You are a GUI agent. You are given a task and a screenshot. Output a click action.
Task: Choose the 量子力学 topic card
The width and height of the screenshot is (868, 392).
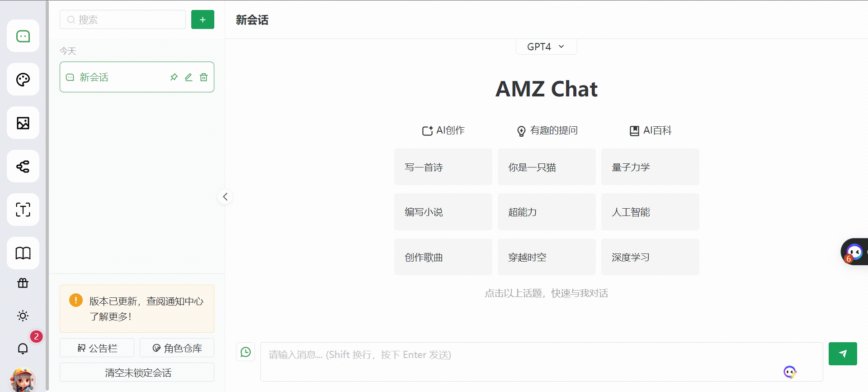650,167
